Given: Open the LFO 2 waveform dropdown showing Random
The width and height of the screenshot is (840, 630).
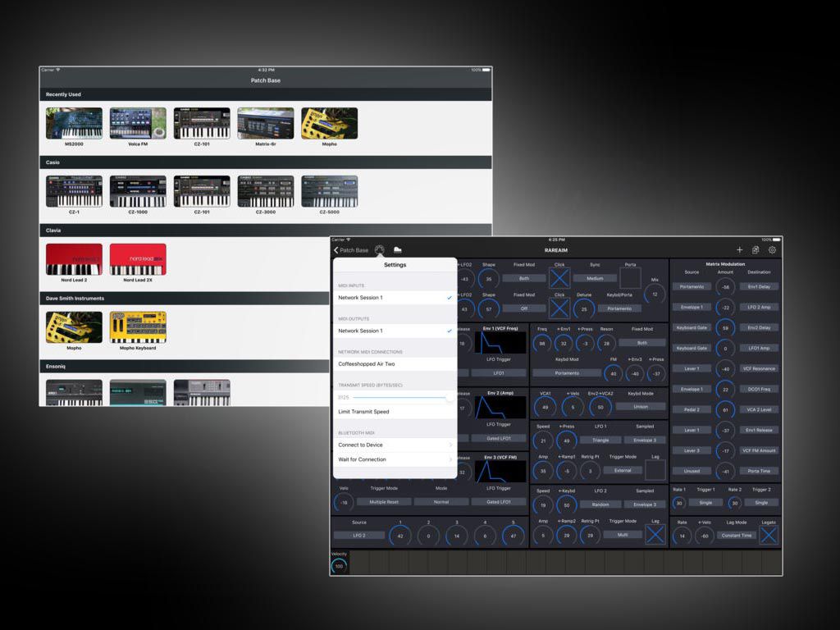Looking at the screenshot, I should pyautogui.click(x=600, y=504).
